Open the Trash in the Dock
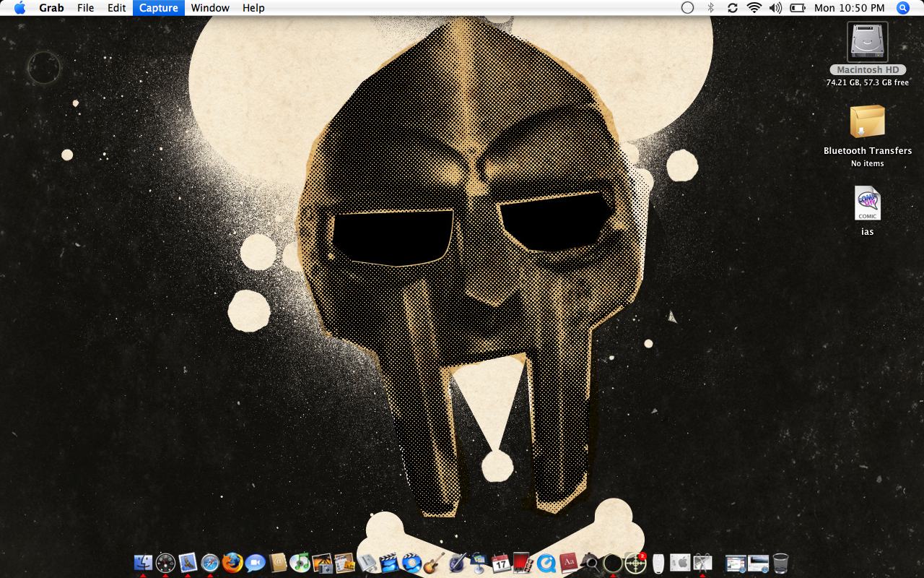Viewport: 924px width, 578px height. (780, 563)
